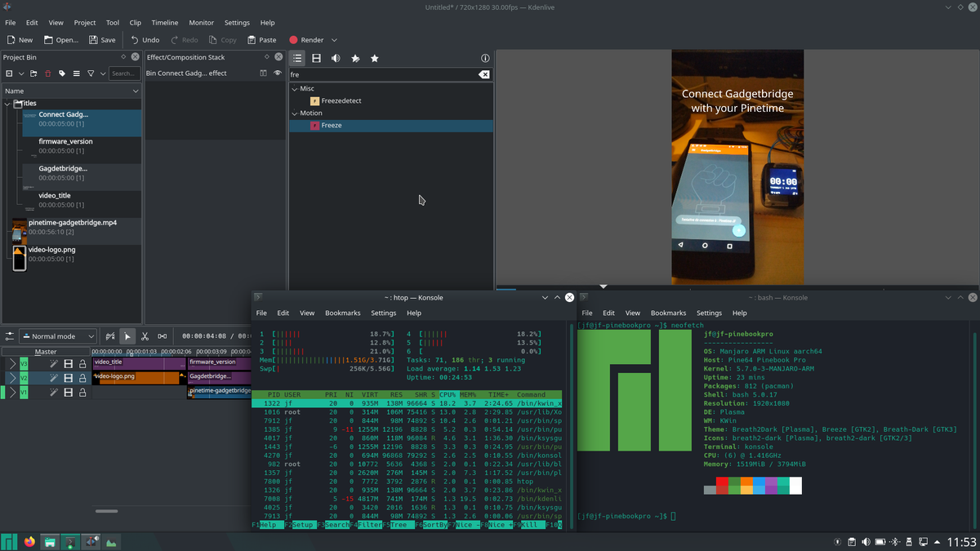Lock the V1 track
Viewport: 980px width, 551px height.
tap(82, 393)
